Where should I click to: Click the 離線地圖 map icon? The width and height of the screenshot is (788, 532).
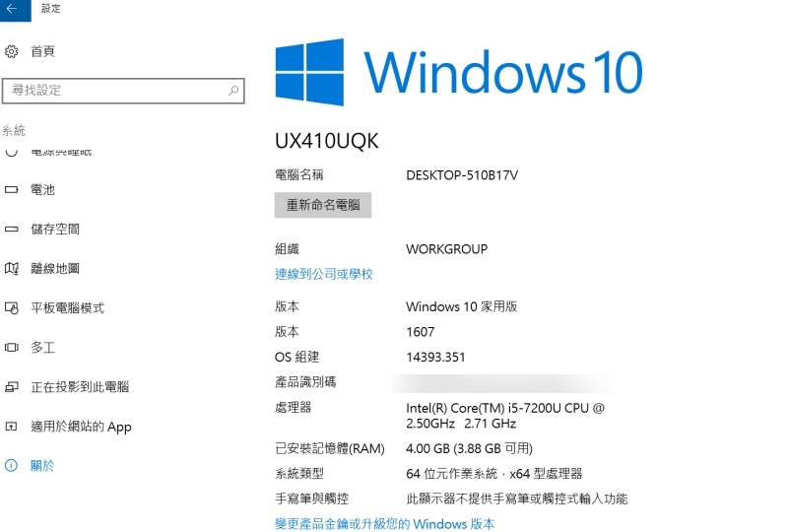[x=12, y=269]
